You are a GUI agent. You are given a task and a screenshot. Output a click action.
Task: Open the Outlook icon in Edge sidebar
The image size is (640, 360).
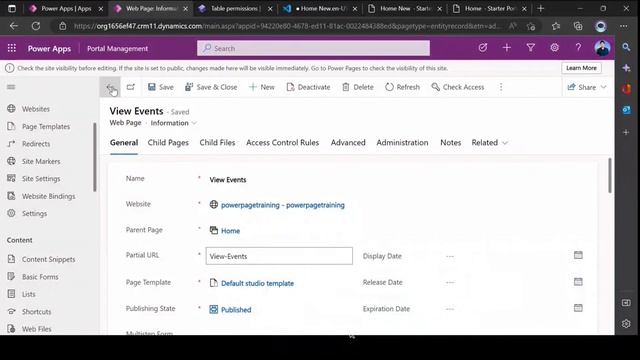626,110
